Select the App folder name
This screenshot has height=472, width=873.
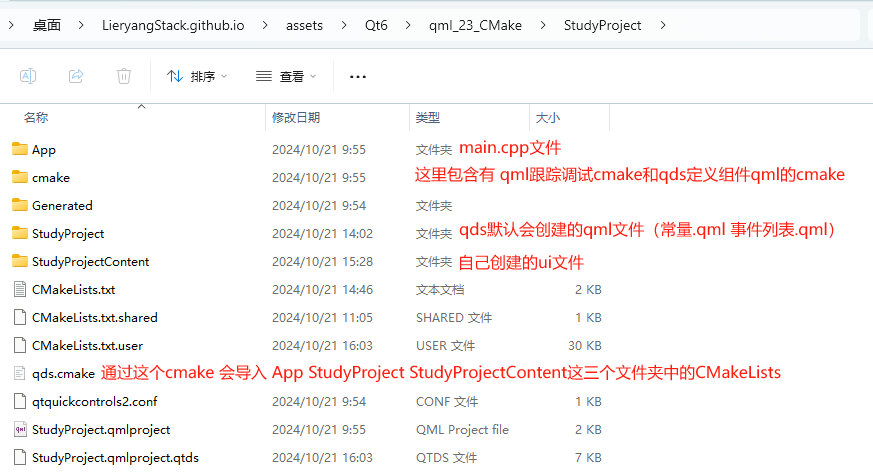tap(44, 150)
